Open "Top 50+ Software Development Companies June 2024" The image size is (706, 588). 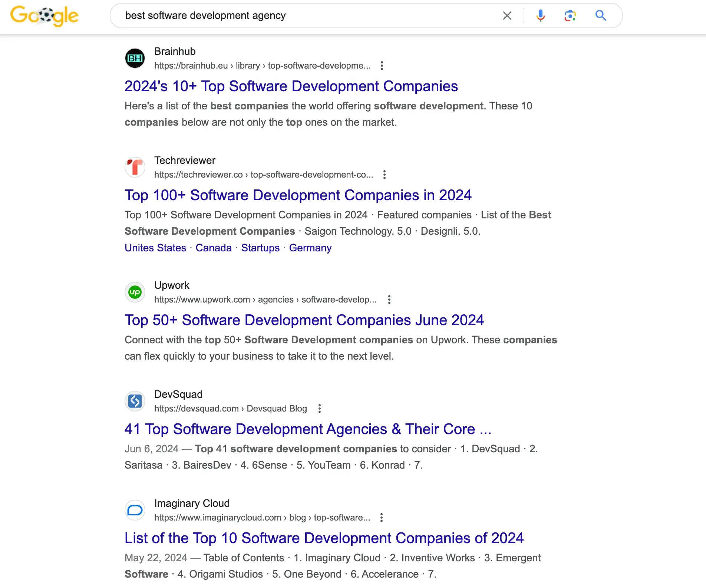click(304, 320)
